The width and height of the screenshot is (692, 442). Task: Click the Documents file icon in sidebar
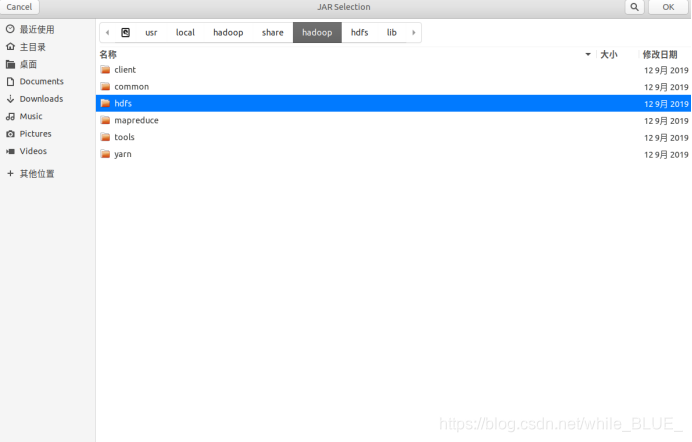(10, 82)
